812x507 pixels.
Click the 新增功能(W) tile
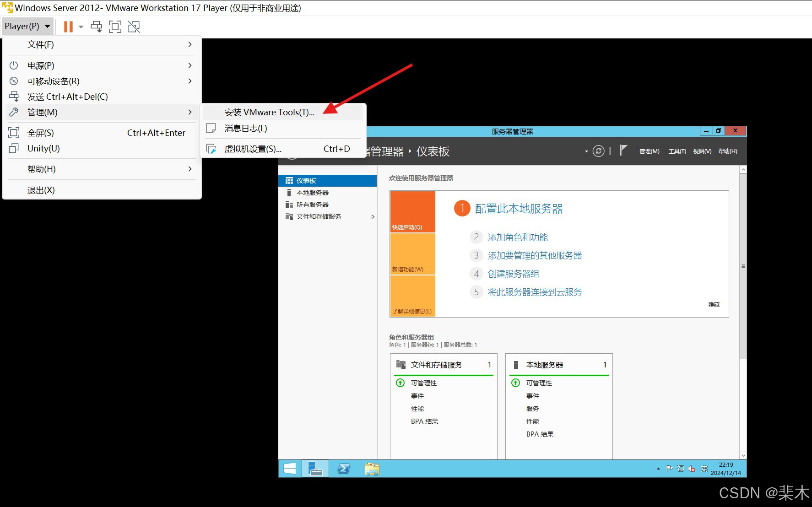tap(412, 254)
